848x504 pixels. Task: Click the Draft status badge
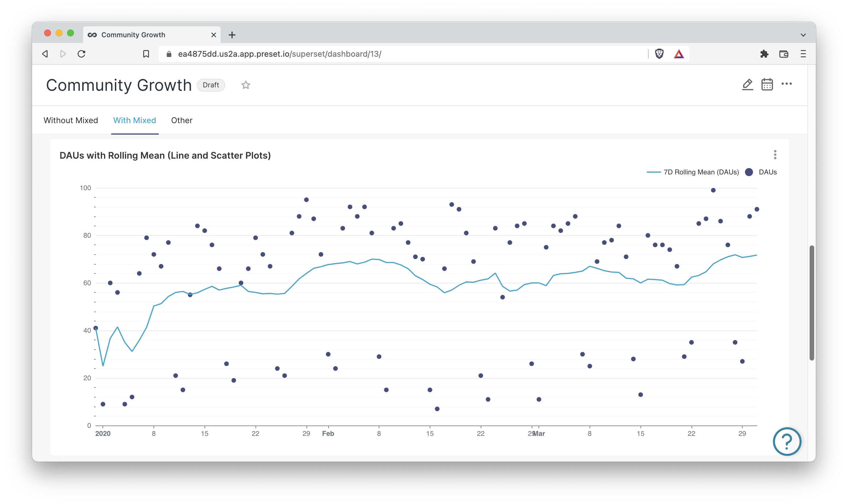pyautogui.click(x=211, y=85)
